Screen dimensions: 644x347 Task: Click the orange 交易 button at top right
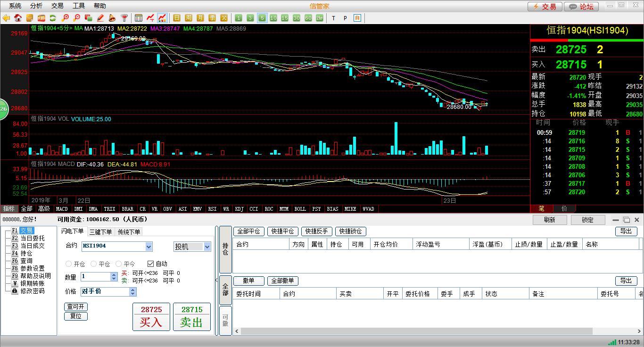pos(545,7)
